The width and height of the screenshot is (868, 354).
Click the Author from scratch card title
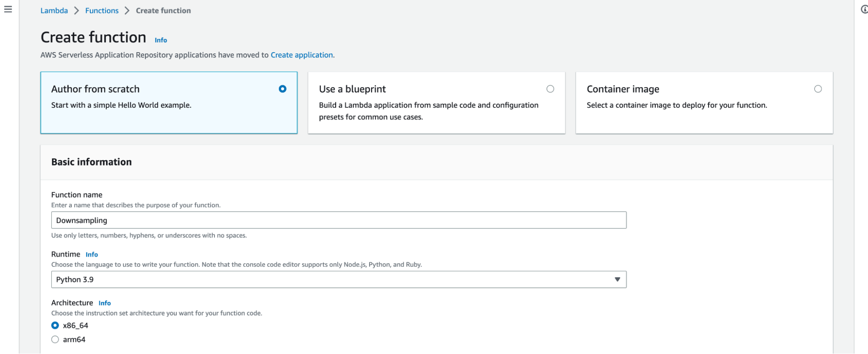[x=96, y=89]
